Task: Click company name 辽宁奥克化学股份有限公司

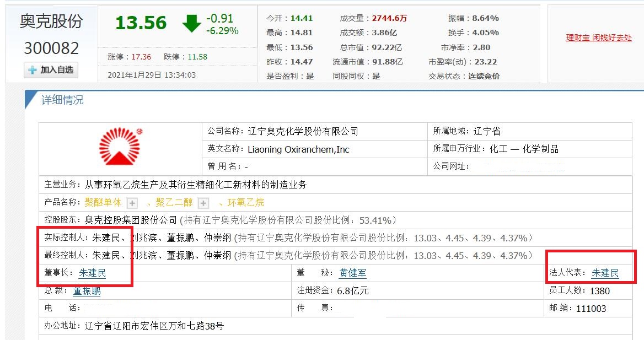Action: [303, 131]
